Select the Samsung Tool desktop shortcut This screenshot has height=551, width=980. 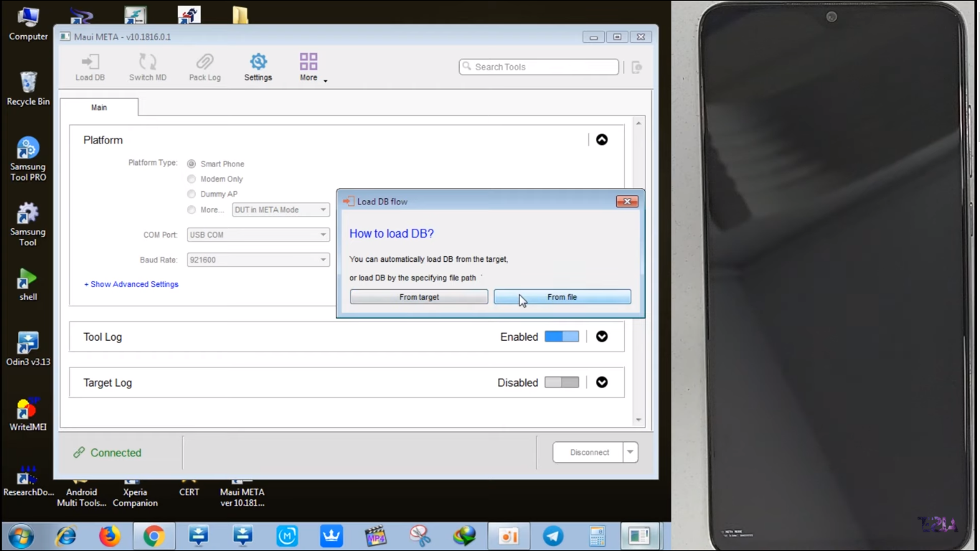click(28, 225)
